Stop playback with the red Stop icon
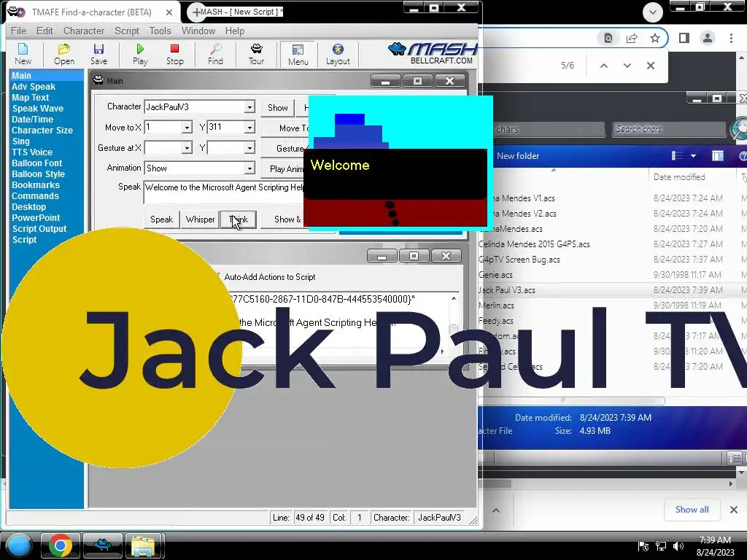The image size is (747, 560). coord(175,54)
